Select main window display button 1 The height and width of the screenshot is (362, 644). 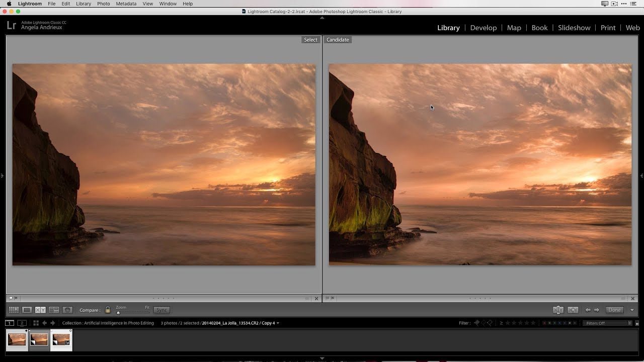10,323
